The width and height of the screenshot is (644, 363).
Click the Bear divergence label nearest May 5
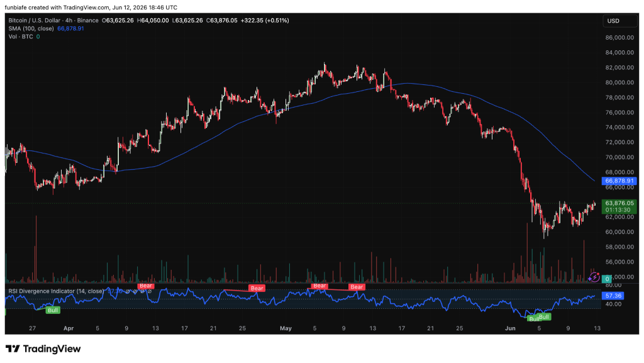pos(319,286)
